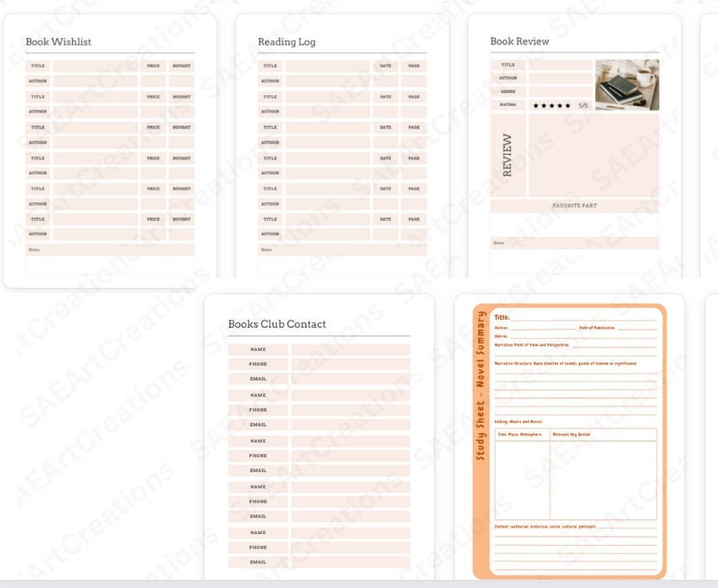
Task: Switch to the Books Club Contact page
Action: point(277,323)
